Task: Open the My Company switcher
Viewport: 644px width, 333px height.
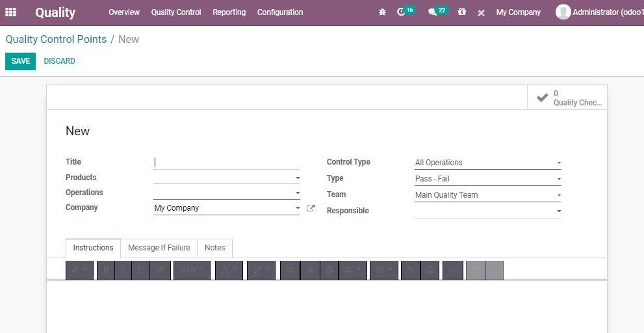Action: [x=519, y=12]
